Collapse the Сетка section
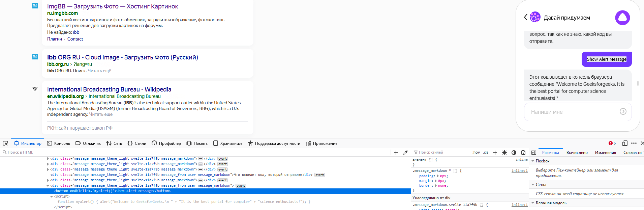This screenshot has height=210, width=644. [533, 185]
